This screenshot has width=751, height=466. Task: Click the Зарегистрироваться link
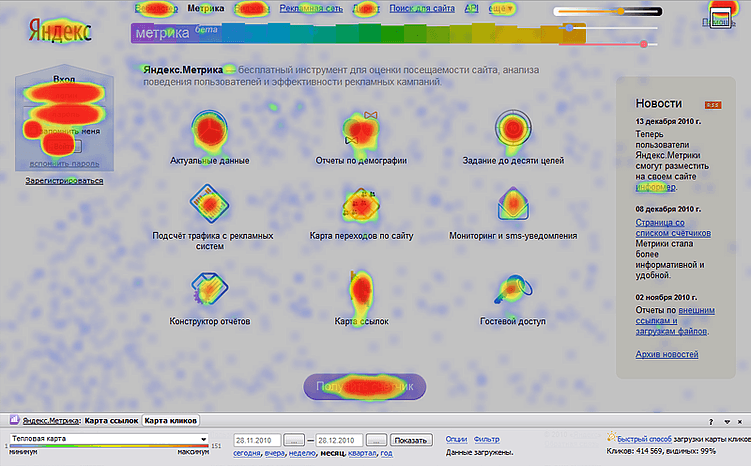64,181
